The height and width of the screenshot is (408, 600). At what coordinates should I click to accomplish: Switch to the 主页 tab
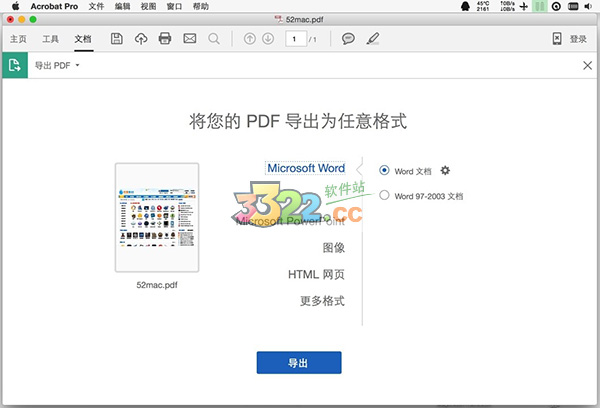tap(18, 39)
